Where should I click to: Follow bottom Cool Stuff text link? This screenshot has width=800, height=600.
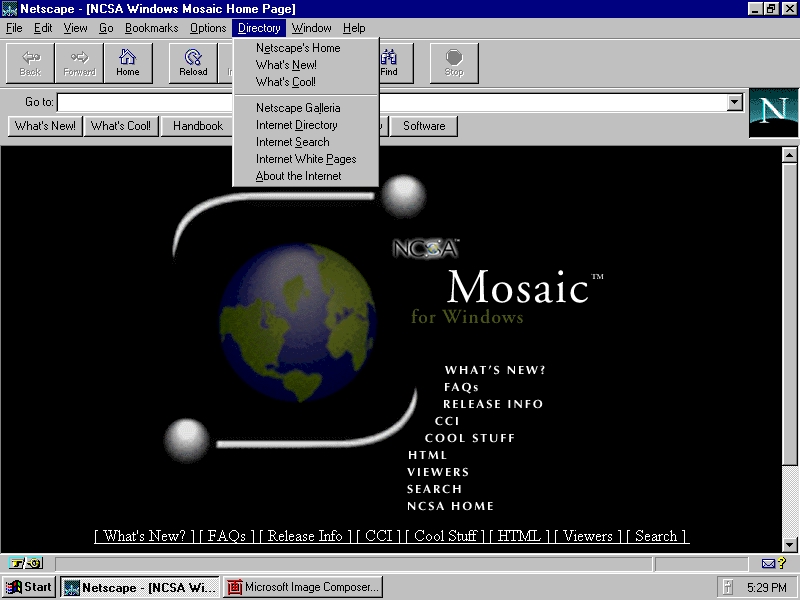(x=445, y=536)
